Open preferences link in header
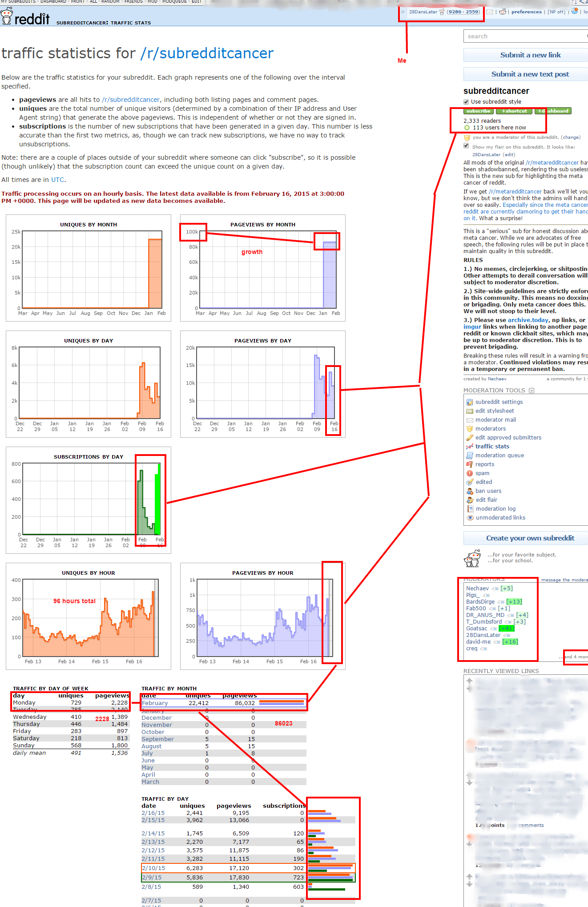 [x=527, y=12]
